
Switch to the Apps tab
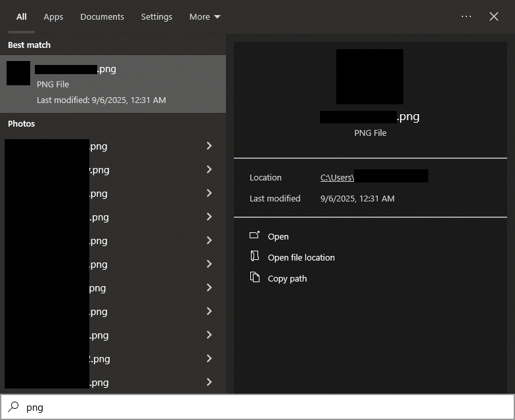53,17
